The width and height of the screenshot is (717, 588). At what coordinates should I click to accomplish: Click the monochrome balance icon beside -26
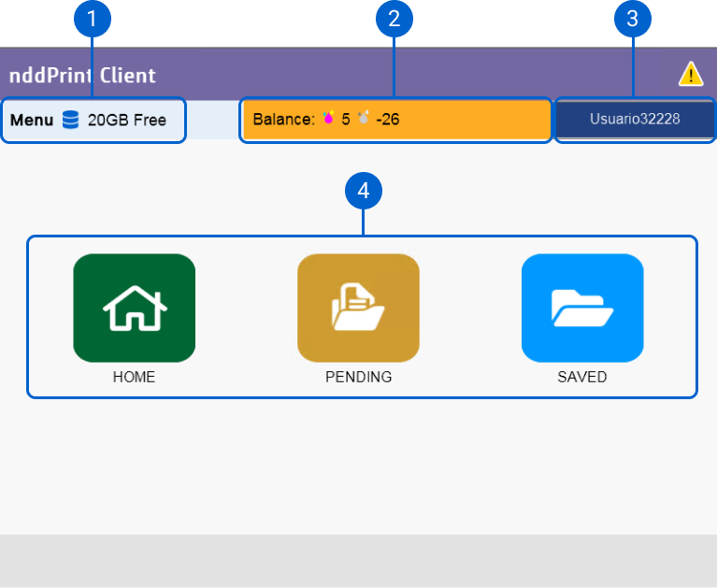364,120
